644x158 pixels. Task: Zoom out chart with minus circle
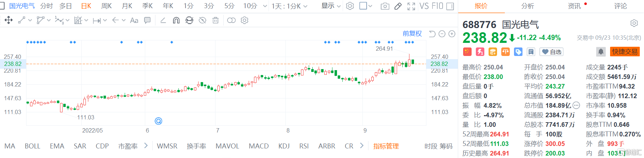coord(442,34)
